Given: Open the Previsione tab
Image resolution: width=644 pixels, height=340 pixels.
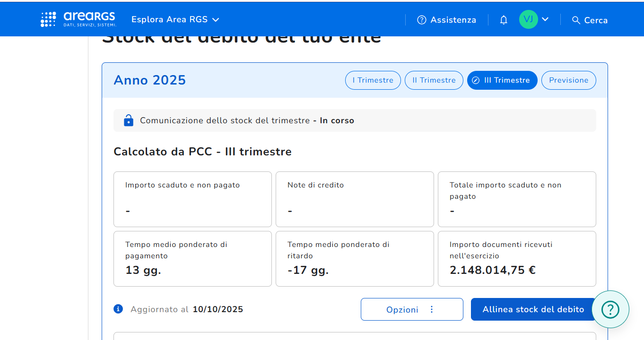Looking at the screenshot, I should tap(568, 80).
